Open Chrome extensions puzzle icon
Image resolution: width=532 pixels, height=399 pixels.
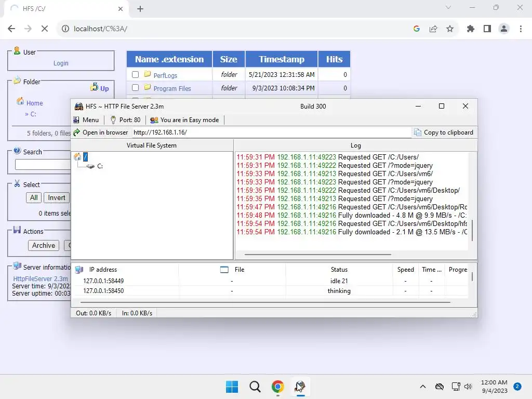click(x=471, y=29)
